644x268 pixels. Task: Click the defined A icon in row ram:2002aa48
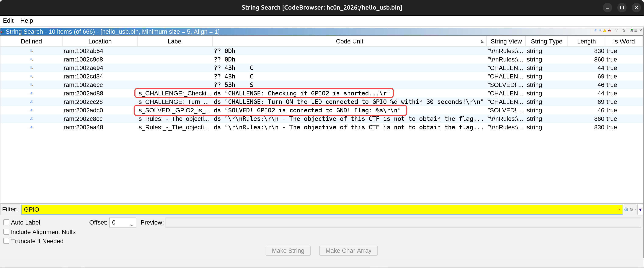(x=31, y=127)
